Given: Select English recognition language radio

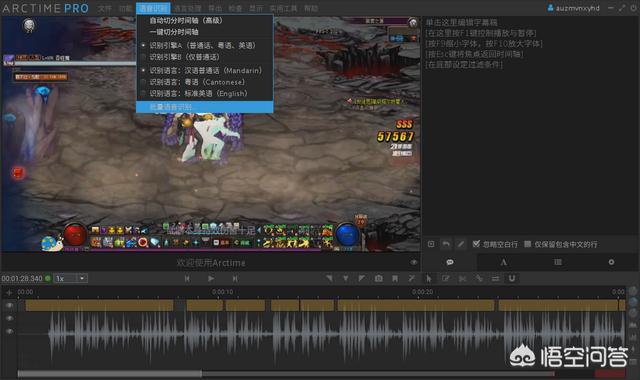Looking at the screenshot, I should point(143,93).
